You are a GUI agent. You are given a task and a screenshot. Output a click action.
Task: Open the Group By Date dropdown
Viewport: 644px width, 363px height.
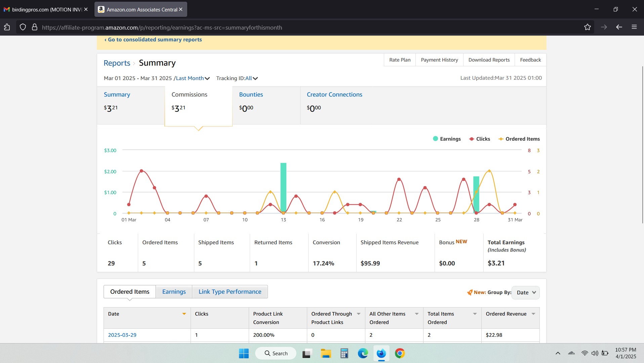(x=526, y=293)
